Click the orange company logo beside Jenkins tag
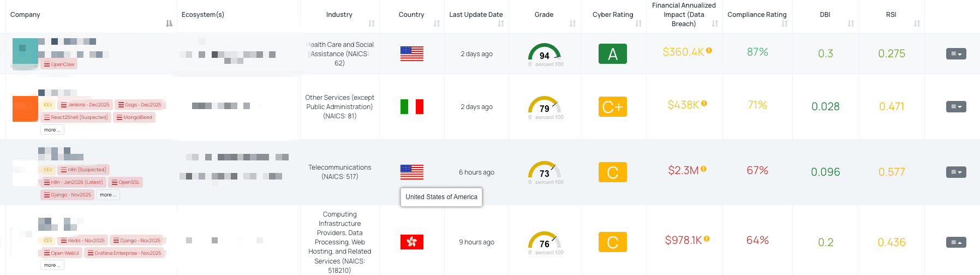Image resolution: width=980 pixels, height=275 pixels. click(25, 108)
